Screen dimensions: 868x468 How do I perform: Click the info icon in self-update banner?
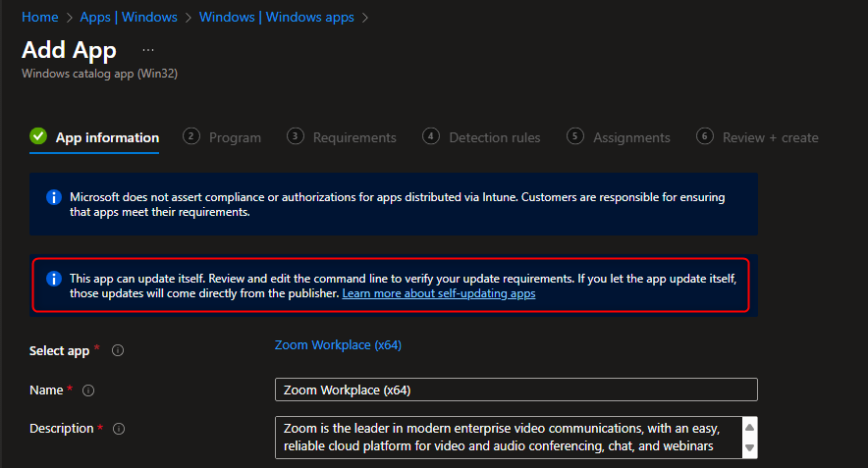click(54, 279)
